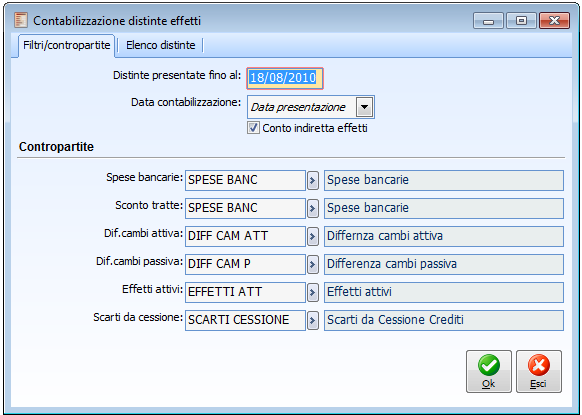This screenshot has height=415, width=582.
Task: Exit using the red Esci button
Action: tap(539, 371)
